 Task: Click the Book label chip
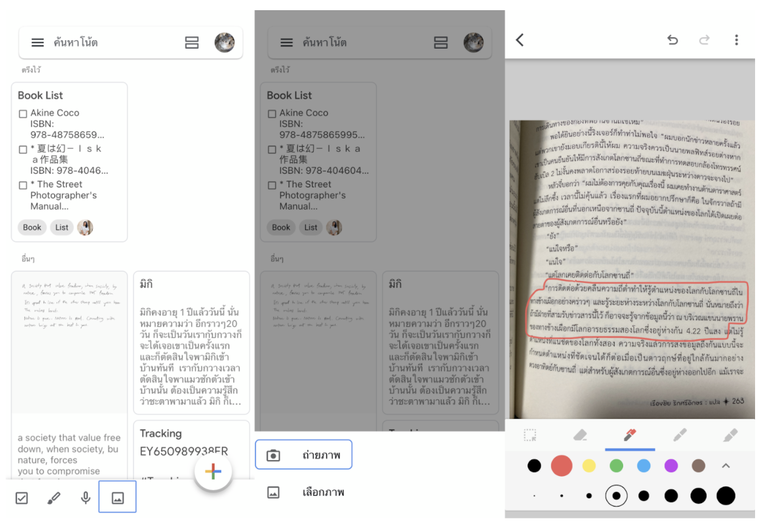(32, 228)
